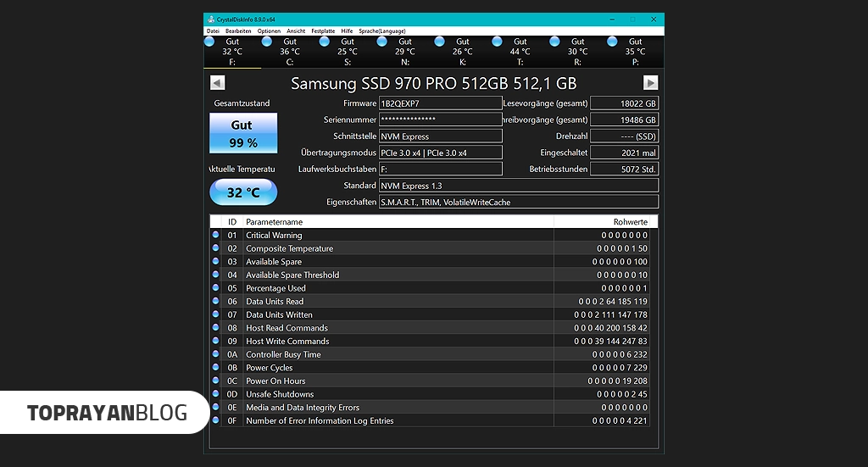Viewport: 868px width, 467px height.
Task: Click the Laufwerksbuchstaben field F:
Action: tap(441, 169)
